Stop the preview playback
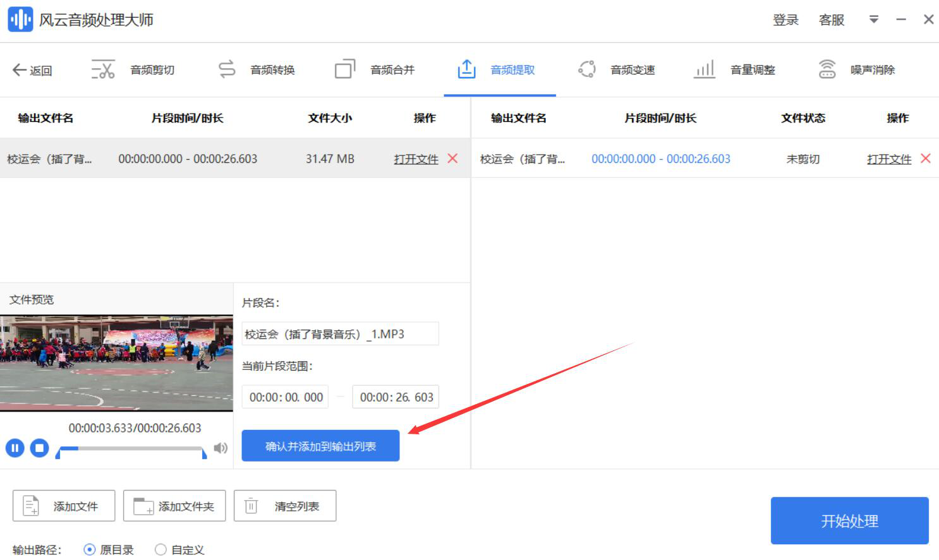The image size is (939, 560). tap(40, 448)
